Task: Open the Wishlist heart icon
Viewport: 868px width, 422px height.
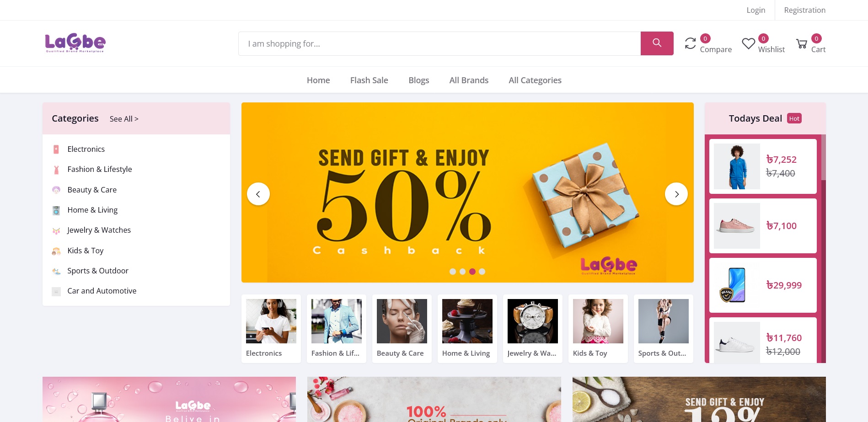Action: tap(748, 43)
